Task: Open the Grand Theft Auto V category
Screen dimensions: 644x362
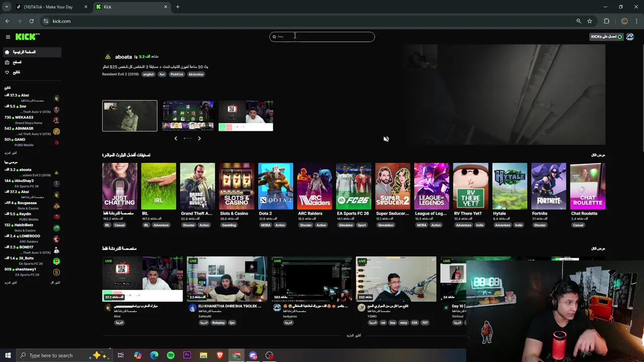Action: (x=198, y=186)
